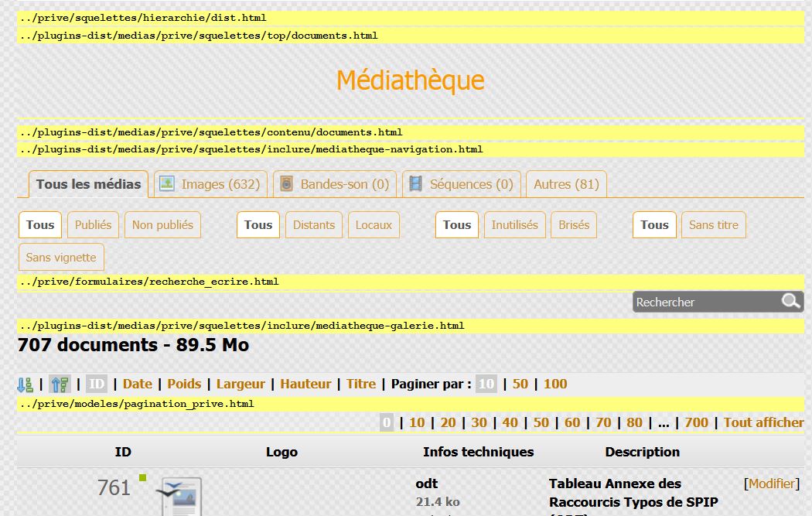Open the Bandes-son (0) tab
This screenshot has width=812, height=516.
[334, 184]
